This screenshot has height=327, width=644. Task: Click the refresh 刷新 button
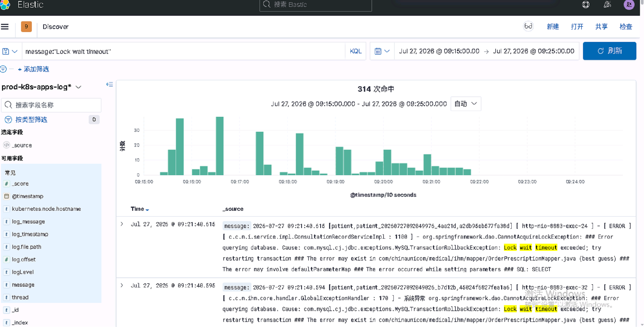tap(609, 51)
